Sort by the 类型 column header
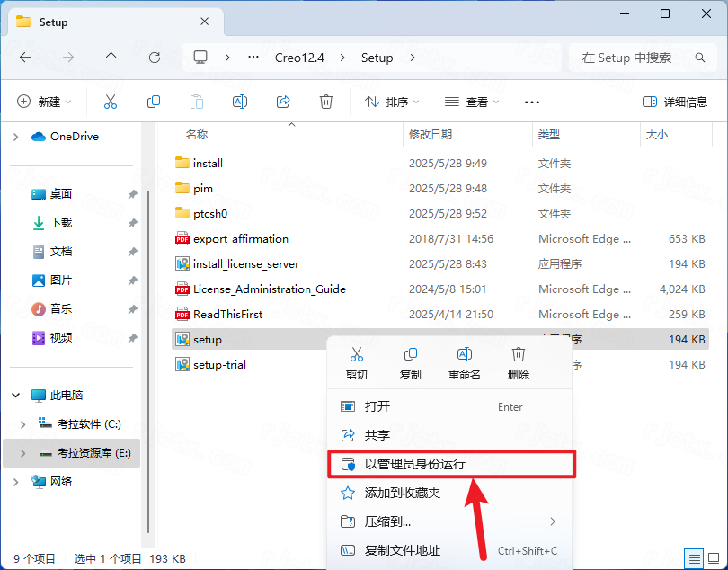Viewport: 728px width, 570px height. (x=549, y=135)
